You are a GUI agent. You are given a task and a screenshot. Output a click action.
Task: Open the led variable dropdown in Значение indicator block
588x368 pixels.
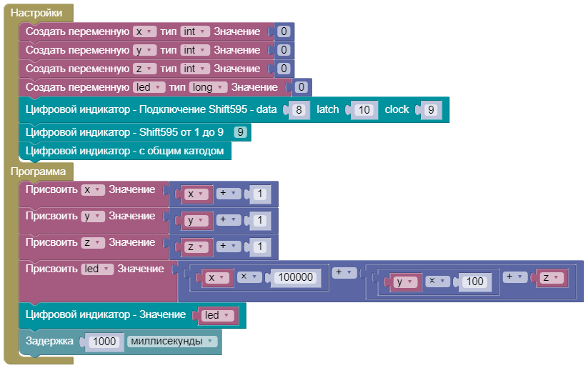click(x=219, y=315)
